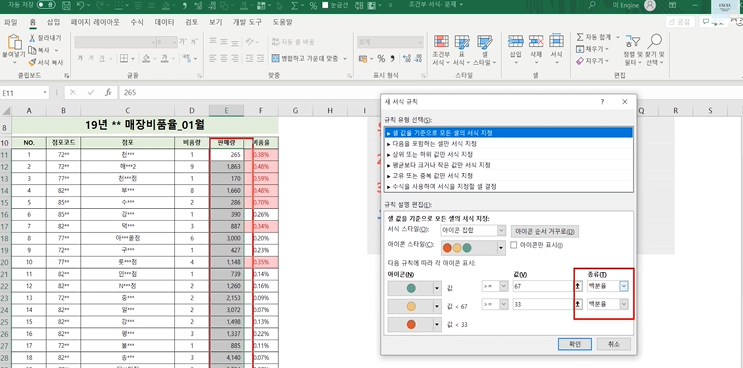Click the Fill (채우기) icon
Screen dimensions: 743x368
tap(580, 49)
